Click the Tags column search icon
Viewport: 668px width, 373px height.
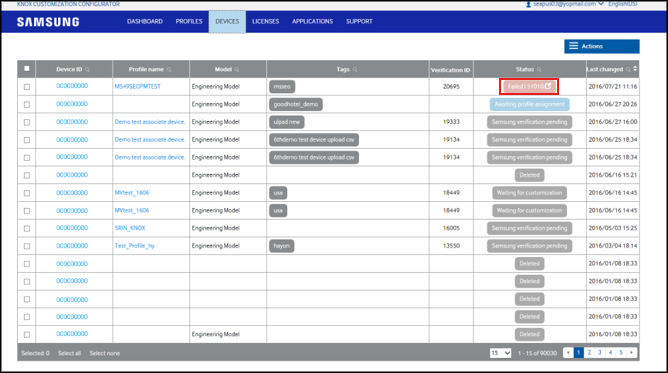coord(355,69)
